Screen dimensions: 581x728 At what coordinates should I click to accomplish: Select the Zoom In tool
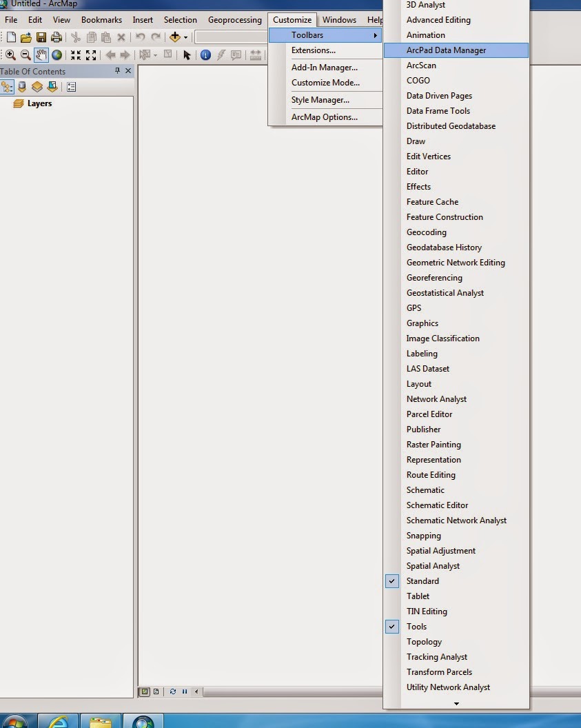[x=10, y=55]
